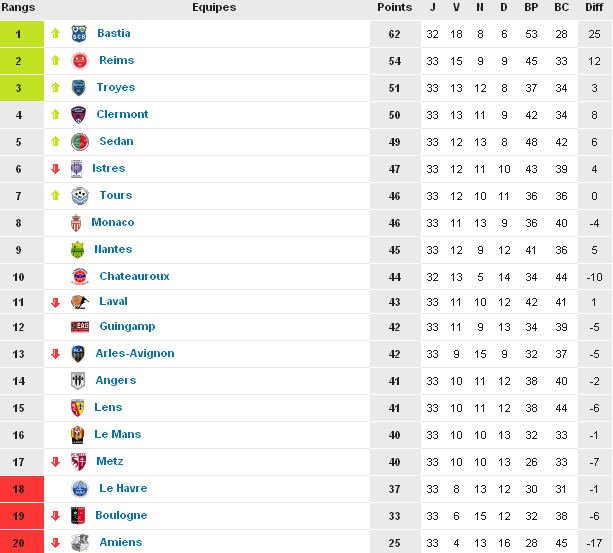Sort table by Points column header
Image resolution: width=613 pixels, height=553 pixels.
pos(394,7)
